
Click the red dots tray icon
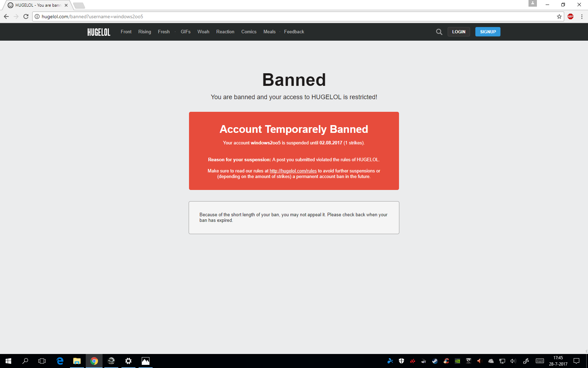coord(413,361)
